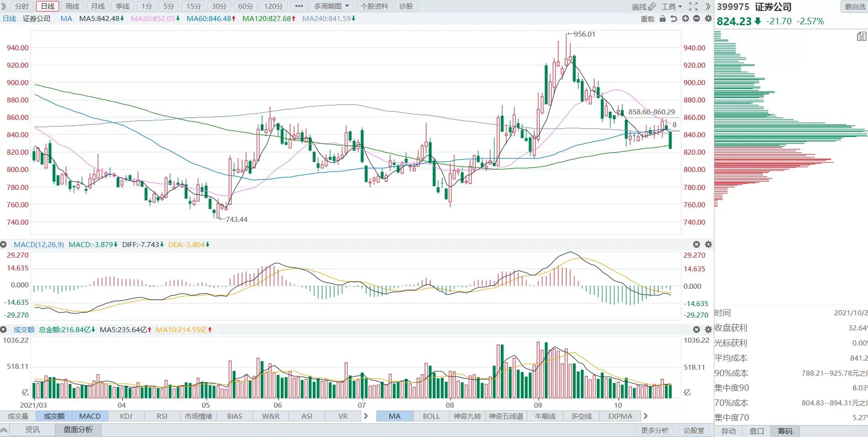Collapse bottom panel double-up arrow icon
This screenshot has width=868, height=437.
point(4,430)
